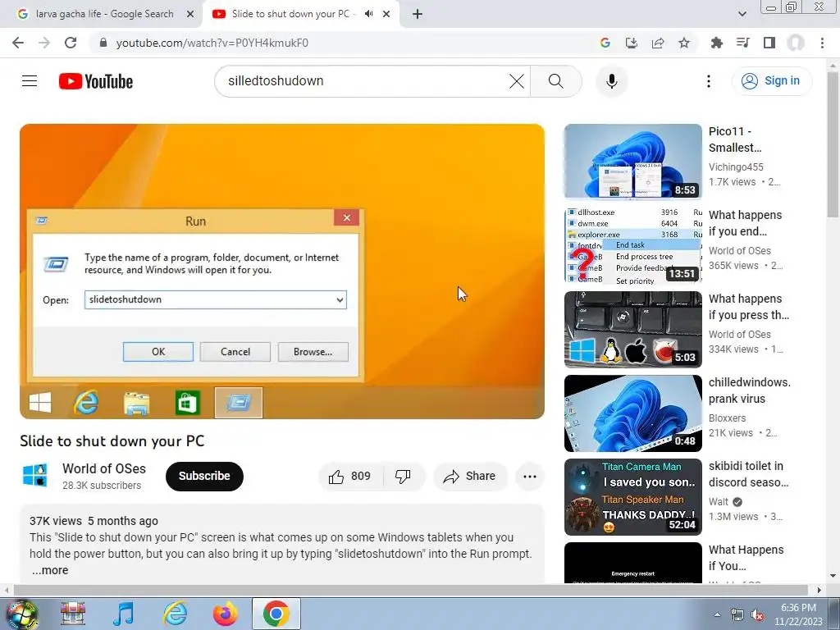The image size is (840, 630).
Task: Open the music note app in taskbar
Action: [x=124, y=614]
